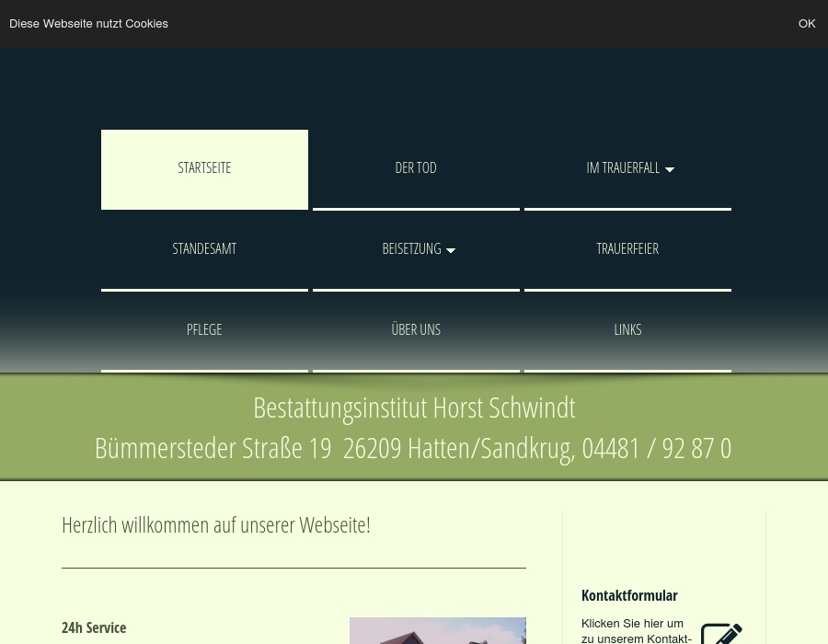Viewport: 828px width, 644px height.
Task: Click the Herzlich willkommen heading
Action: [x=215, y=524]
